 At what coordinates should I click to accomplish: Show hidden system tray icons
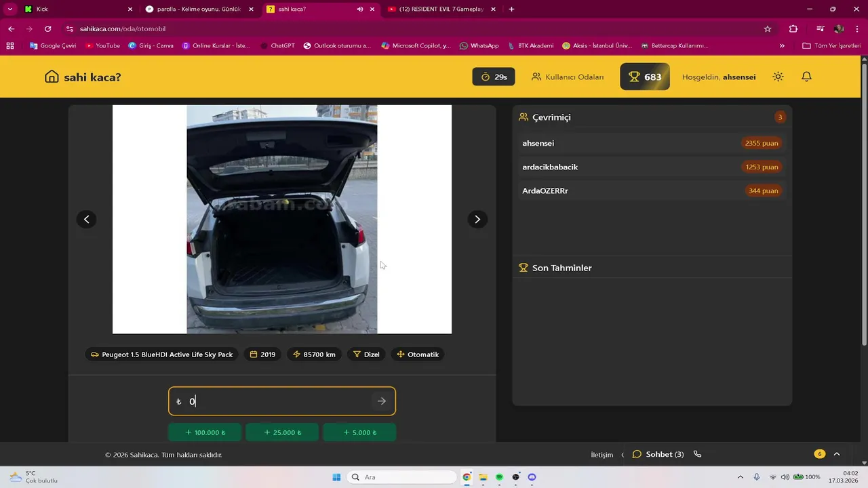coord(740,477)
